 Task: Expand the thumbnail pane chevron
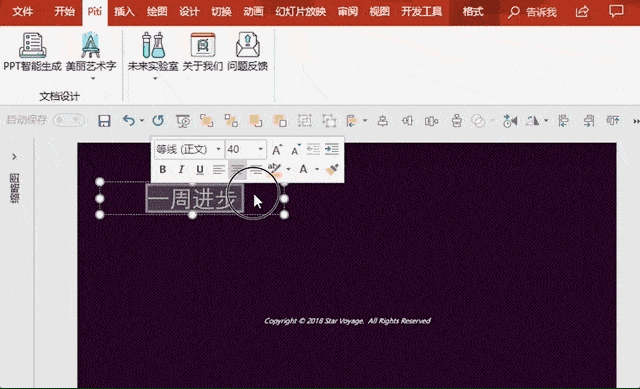point(15,157)
